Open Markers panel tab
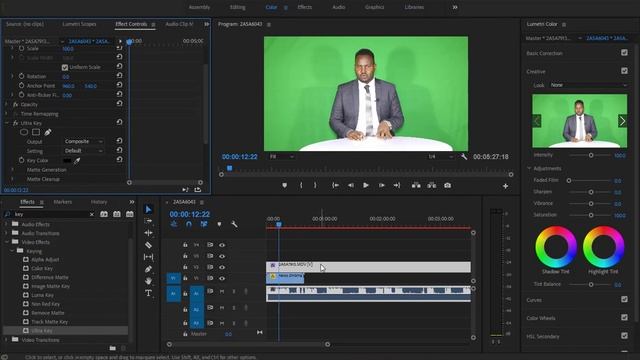 click(x=62, y=202)
